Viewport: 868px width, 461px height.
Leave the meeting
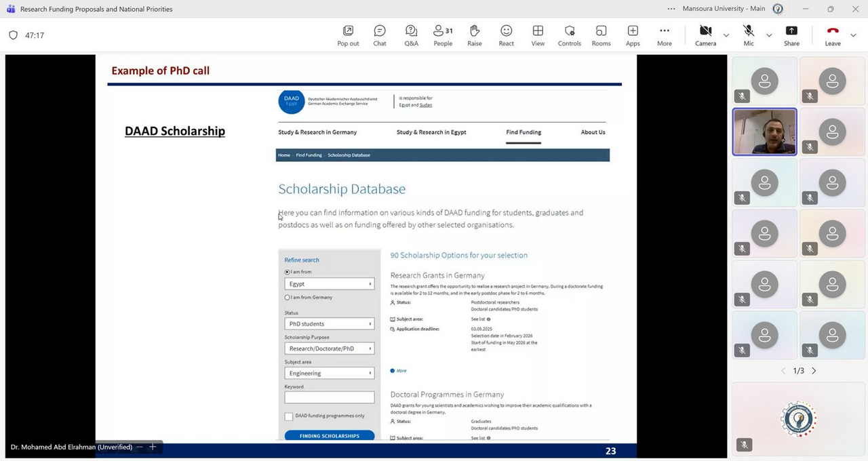coord(833,35)
